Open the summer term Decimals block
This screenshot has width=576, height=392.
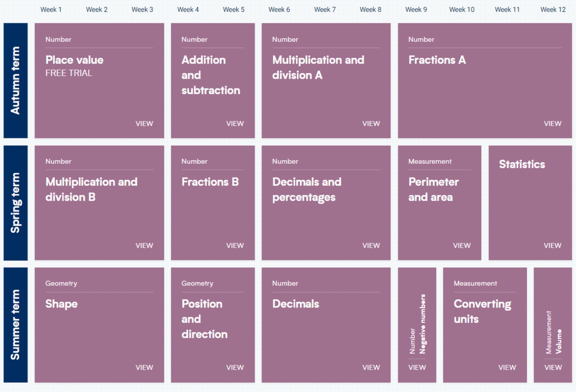[326, 325]
